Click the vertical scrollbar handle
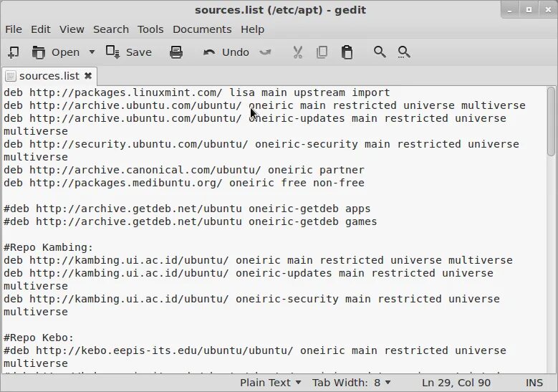Screen dimensions: 558x392 point(551,120)
